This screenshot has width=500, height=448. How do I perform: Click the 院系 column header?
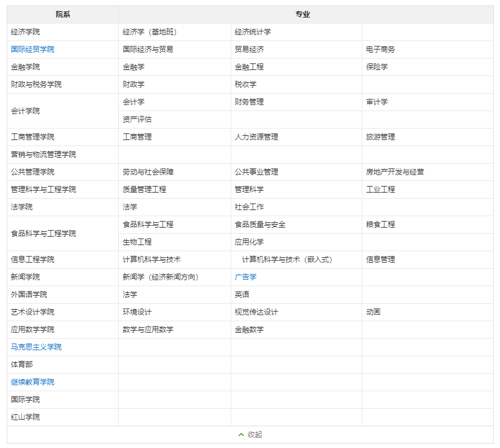tap(63, 14)
